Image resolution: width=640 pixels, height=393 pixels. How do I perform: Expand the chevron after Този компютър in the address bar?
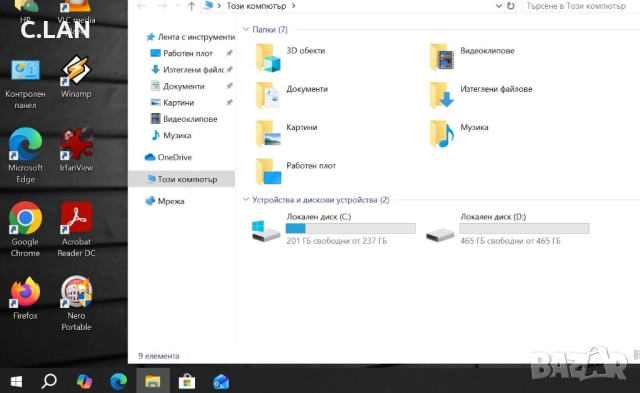293,6
